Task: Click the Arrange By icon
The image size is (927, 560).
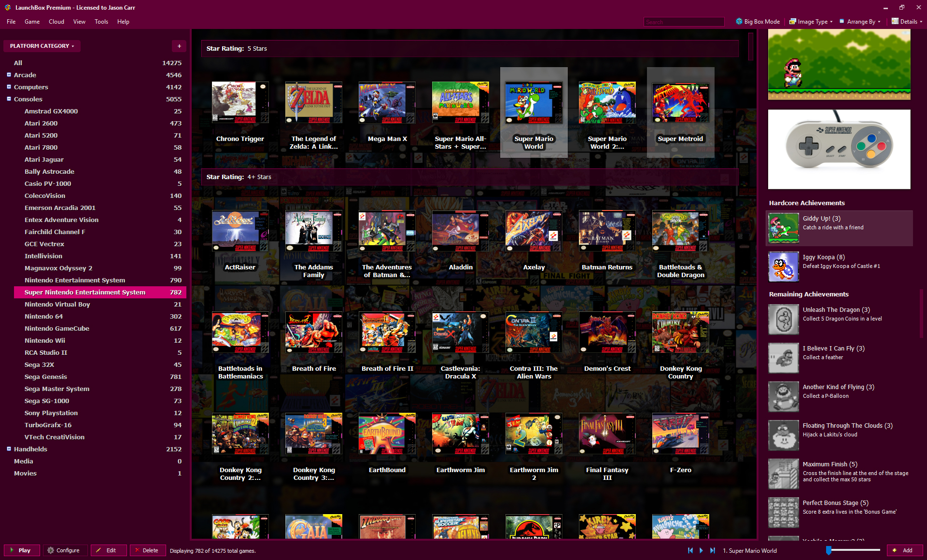Action: [x=842, y=21]
